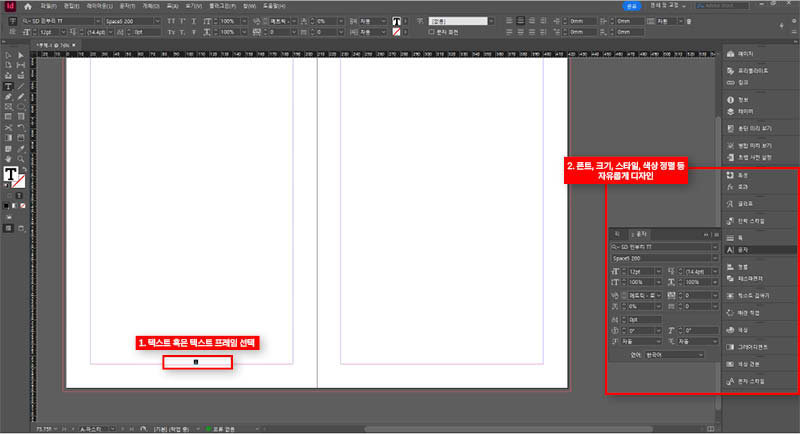Open font size 12pt dropdown in Character panel
The image size is (800, 434).
pyautogui.click(x=658, y=271)
